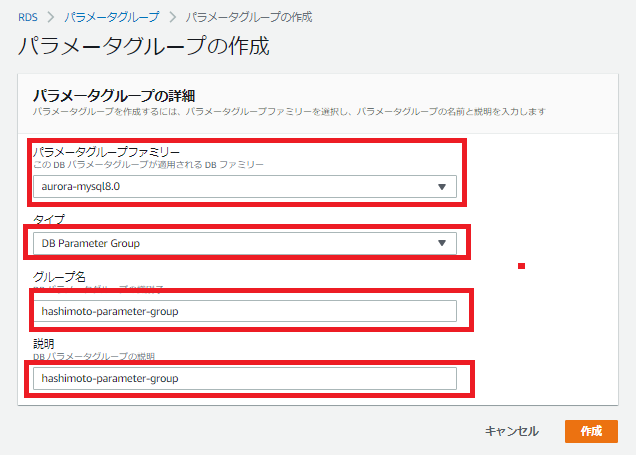
Task: Click the 説明 field label
Action: coord(44,344)
